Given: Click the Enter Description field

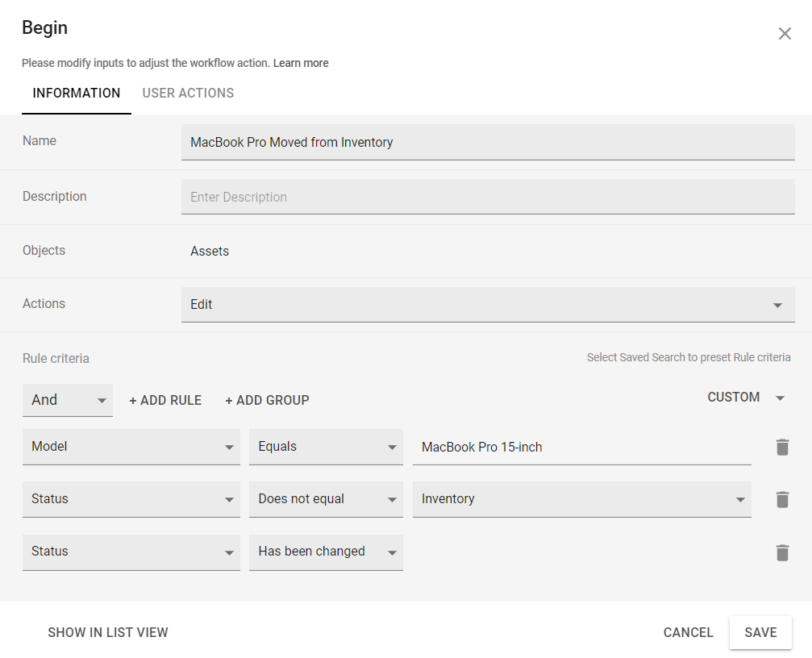Looking at the screenshot, I should (487, 197).
